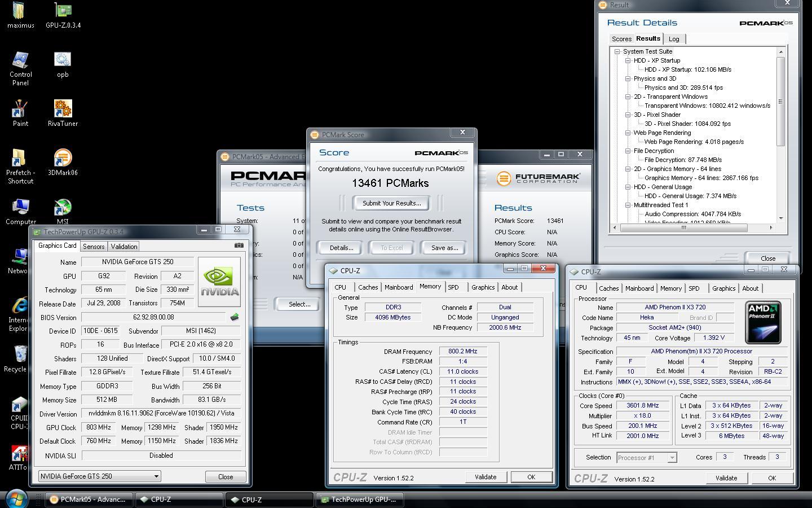The image size is (812, 508).
Task: Open the Prefetch - Shortcut folder icon
Action: coord(20,167)
